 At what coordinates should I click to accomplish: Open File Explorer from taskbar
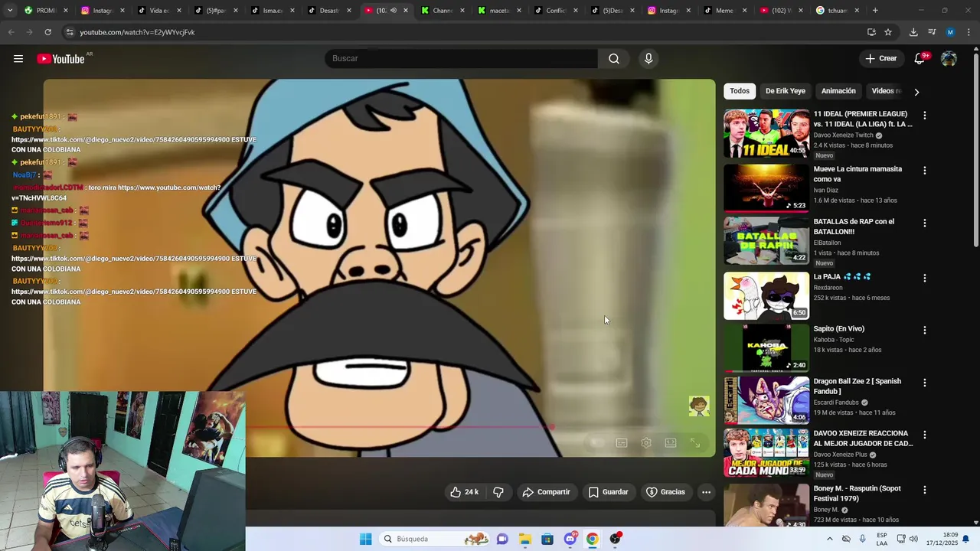coord(525,539)
